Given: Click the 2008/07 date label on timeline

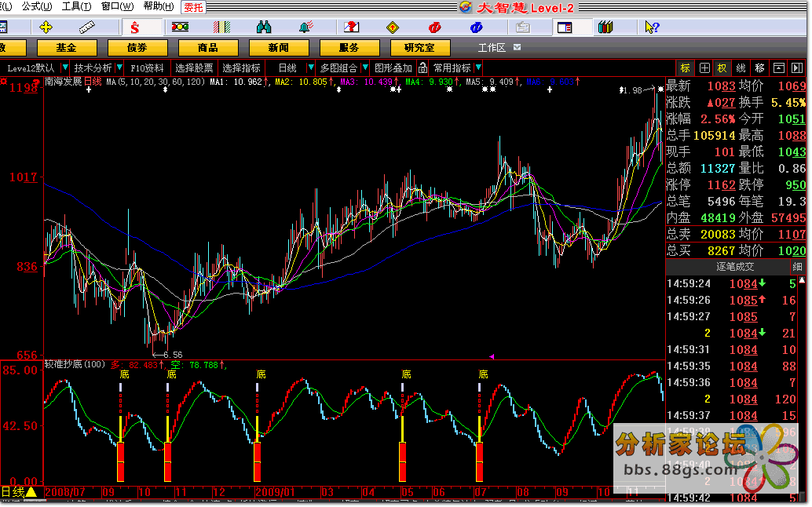Looking at the screenshot, I should point(64,492).
